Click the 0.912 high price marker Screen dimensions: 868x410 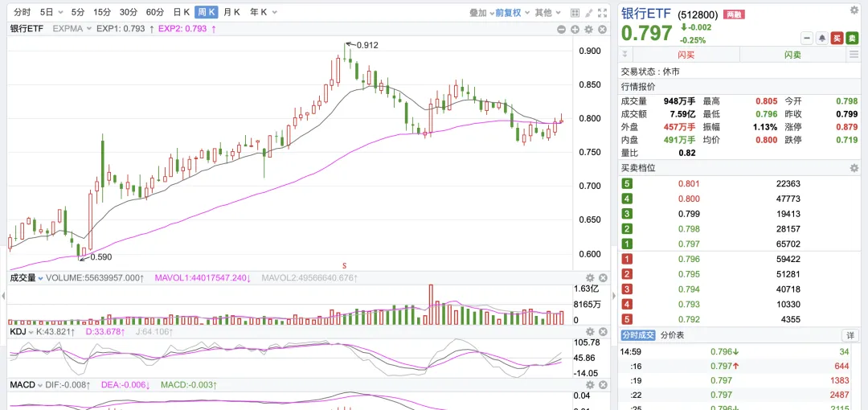point(367,45)
